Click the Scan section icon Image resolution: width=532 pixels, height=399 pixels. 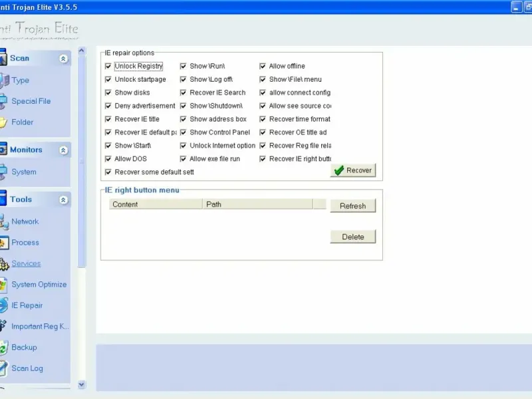click(3, 57)
